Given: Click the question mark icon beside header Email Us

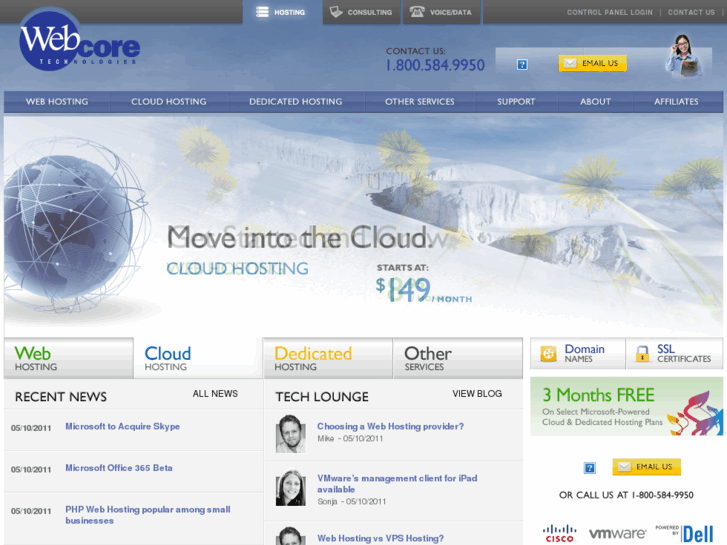Looking at the screenshot, I should click(522, 64).
